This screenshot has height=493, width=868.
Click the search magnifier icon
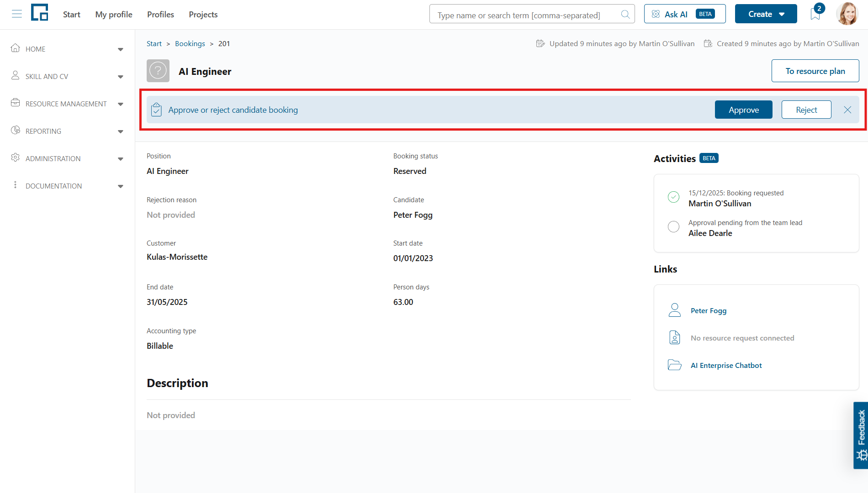tap(625, 14)
